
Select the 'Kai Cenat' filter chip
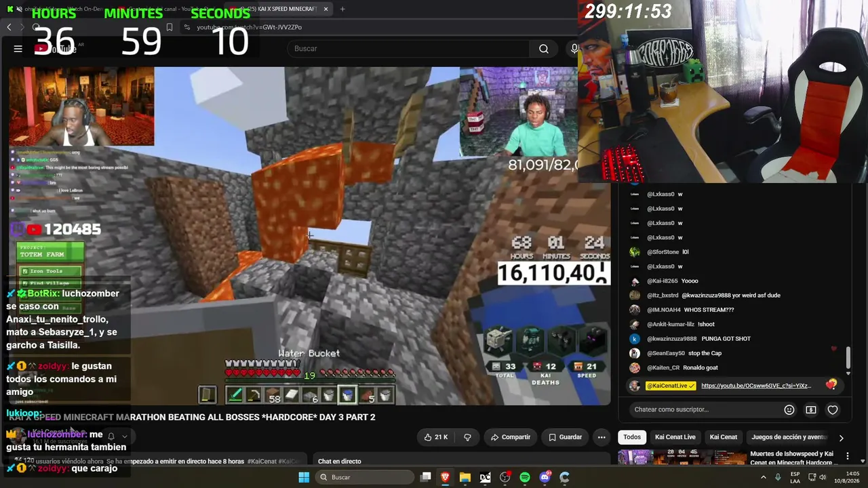click(724, 437)
